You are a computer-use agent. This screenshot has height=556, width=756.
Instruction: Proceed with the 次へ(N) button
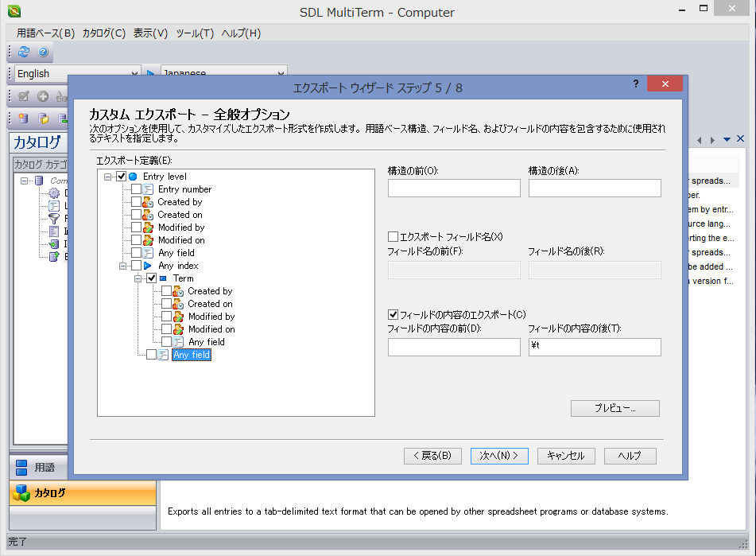tap(499, 456)
